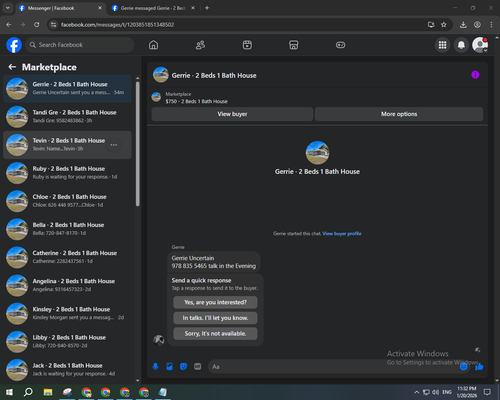Open the nine-dot Facebook menu grid
The width and height of the screenshot is (500, 400).
(442, 45)
